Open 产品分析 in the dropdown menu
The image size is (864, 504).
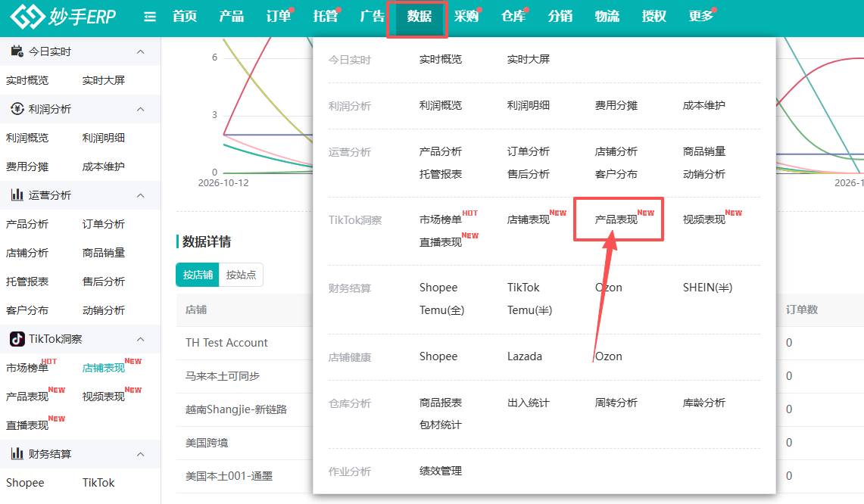click(x=440, y=151)
